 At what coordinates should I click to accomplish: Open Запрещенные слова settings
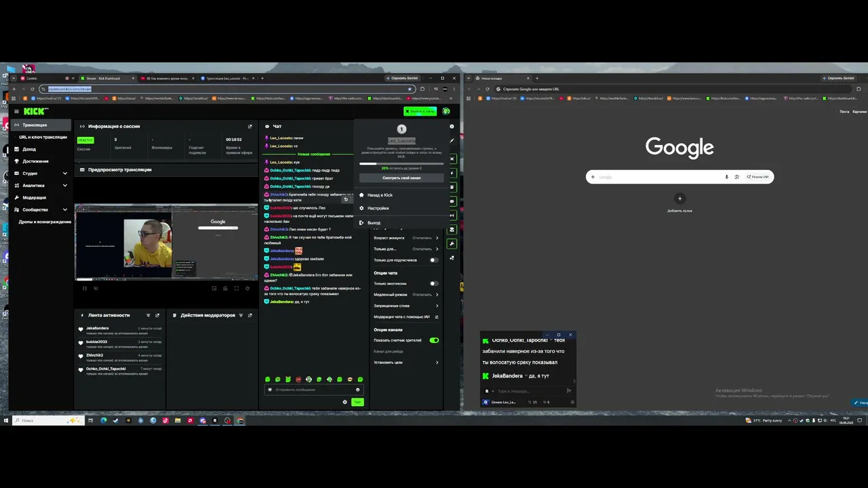406,306
